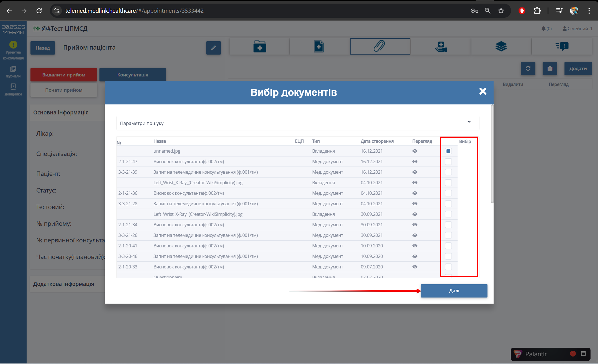Uncheck the unnamed.jpg selection checkbox
Viewport: 598px width, 364px height.
[448, 151]
